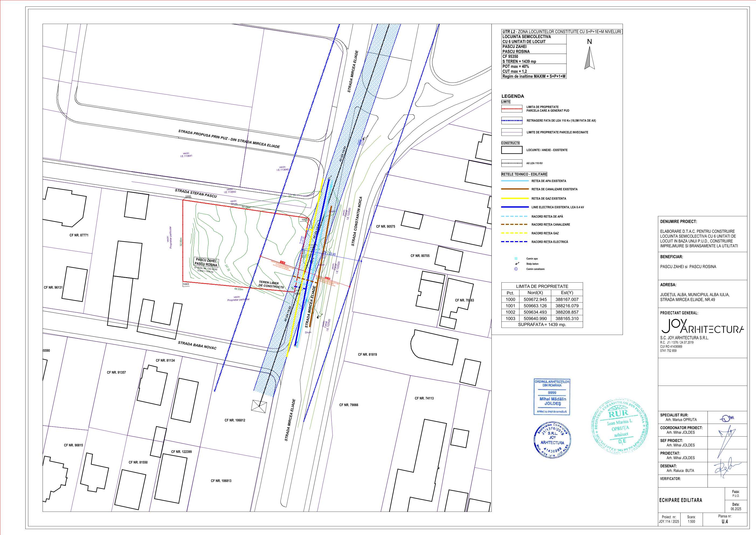Click the CF NR. 81550 parcel label
Image resolution: width=756 pixels, height=535 pixels.
pyautogui.click(x=138, y=462)
